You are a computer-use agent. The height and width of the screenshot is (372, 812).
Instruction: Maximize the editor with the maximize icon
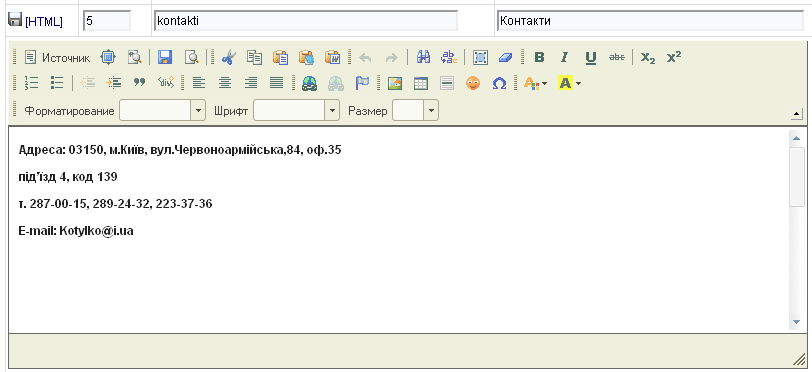point(108,58)
